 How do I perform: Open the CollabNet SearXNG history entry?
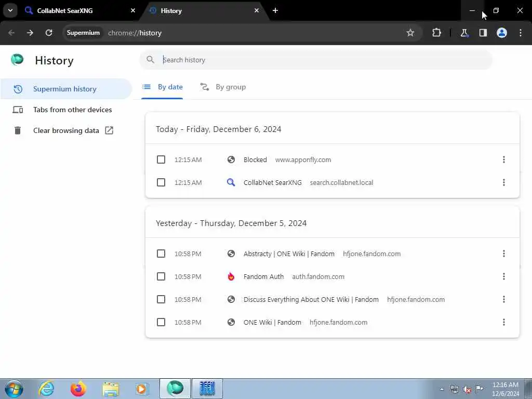point(272,182)
